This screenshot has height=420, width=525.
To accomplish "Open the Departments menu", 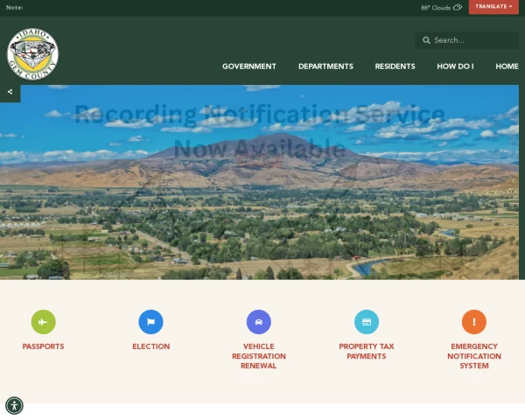I will pyautogui.click(x=325, y=66).
